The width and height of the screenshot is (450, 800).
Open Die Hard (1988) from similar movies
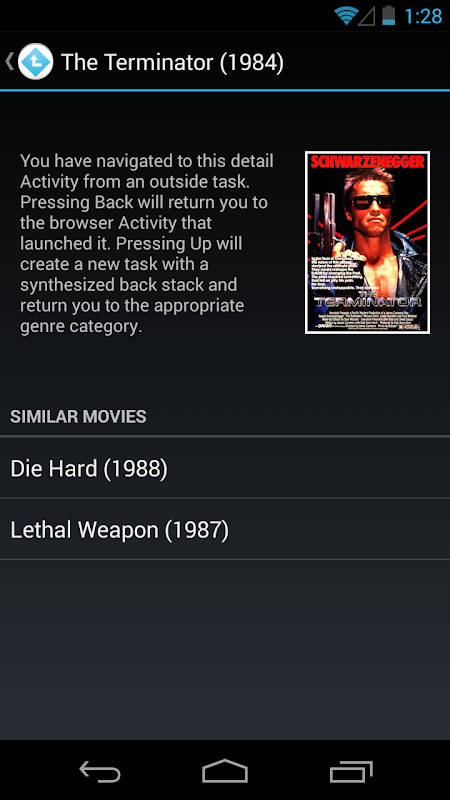[x=225, y=468]
